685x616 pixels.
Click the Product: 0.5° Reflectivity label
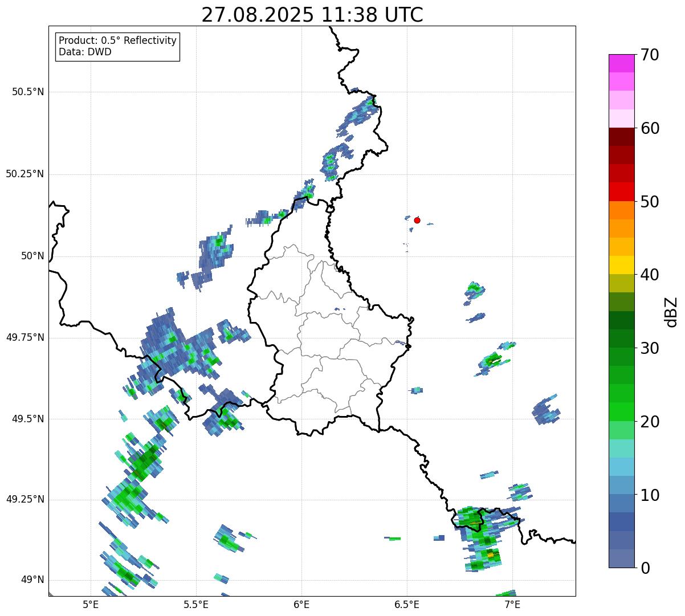pos(118,41)
